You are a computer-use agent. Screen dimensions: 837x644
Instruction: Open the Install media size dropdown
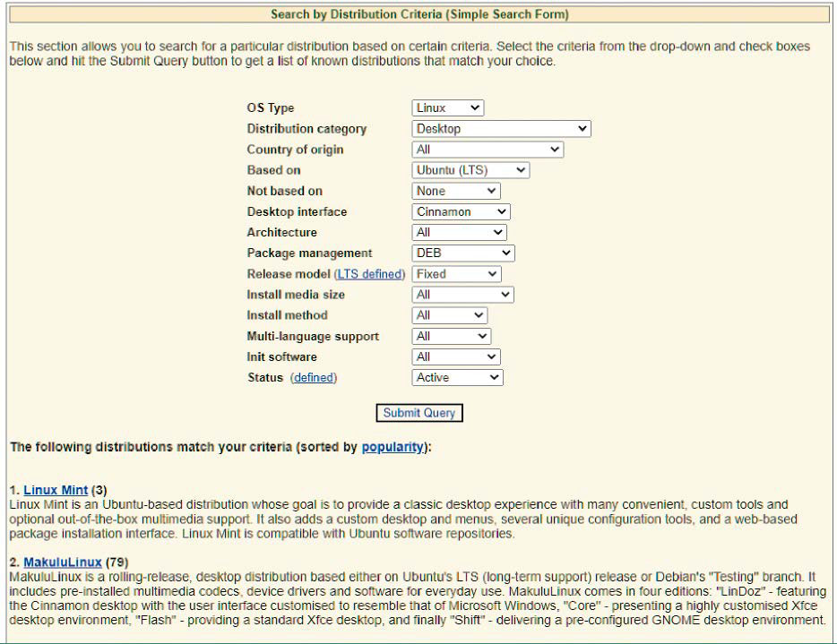463,295
